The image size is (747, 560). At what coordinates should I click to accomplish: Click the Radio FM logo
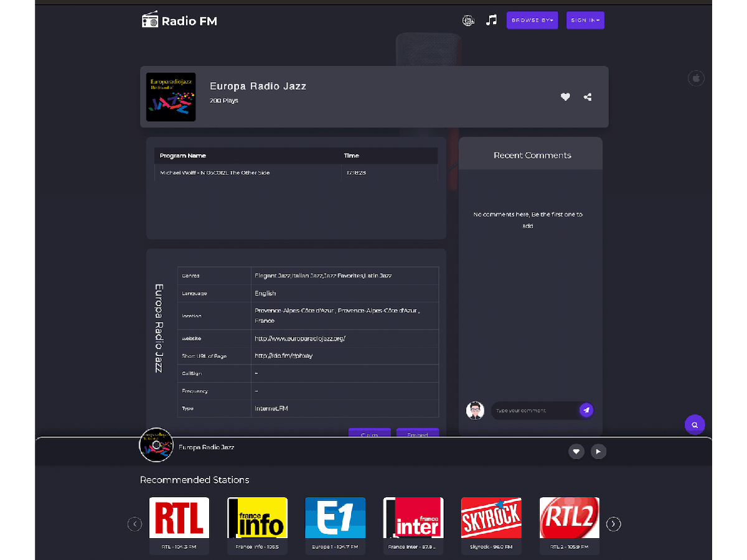click(x=179, y=21)
